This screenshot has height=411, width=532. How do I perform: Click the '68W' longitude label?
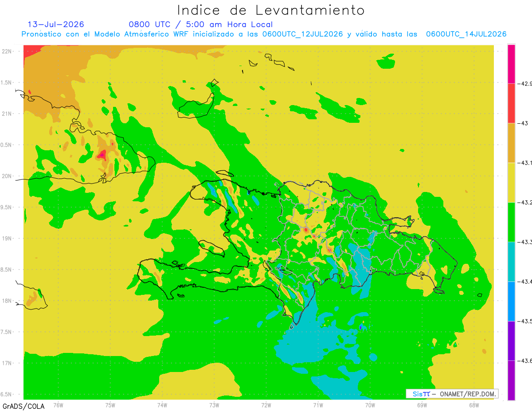point(474,404)
